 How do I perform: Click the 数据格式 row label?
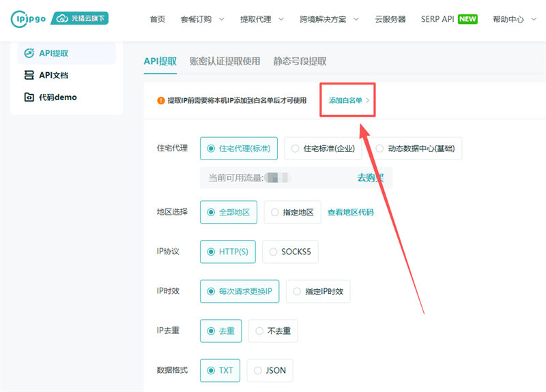click(173, 370)
